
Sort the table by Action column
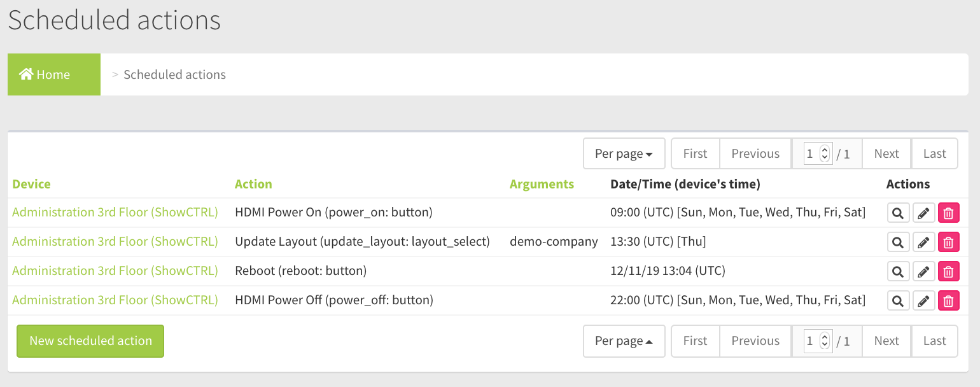[x=253, y=184]
